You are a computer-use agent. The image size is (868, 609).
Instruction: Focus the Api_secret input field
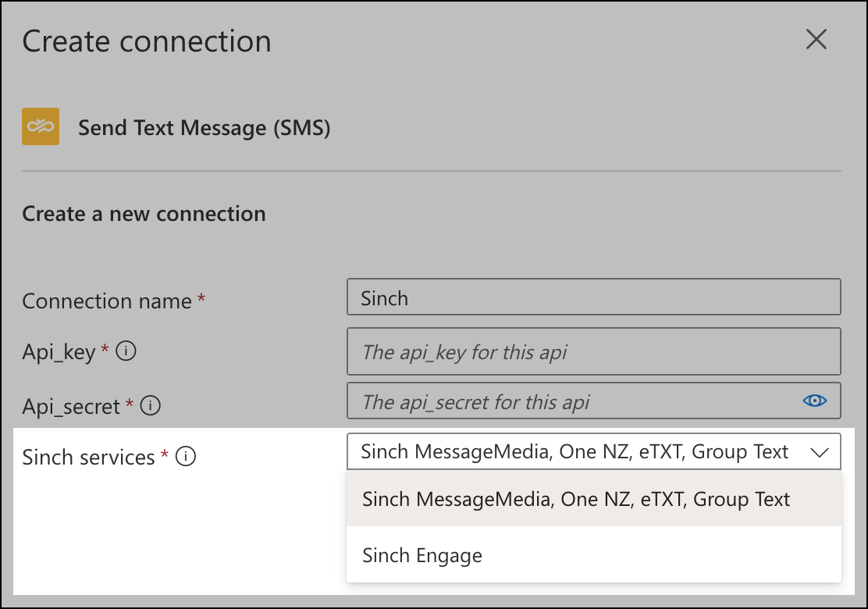point(593,401)
